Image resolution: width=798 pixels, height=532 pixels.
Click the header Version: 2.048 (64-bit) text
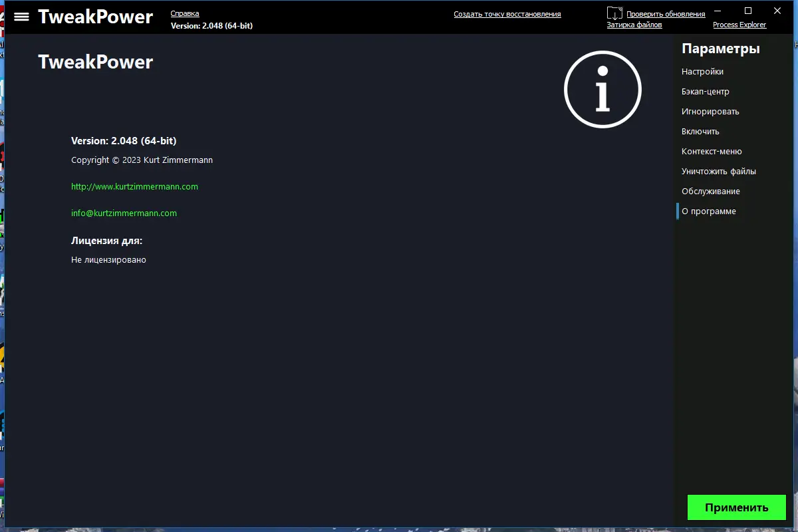click(211, 26)
